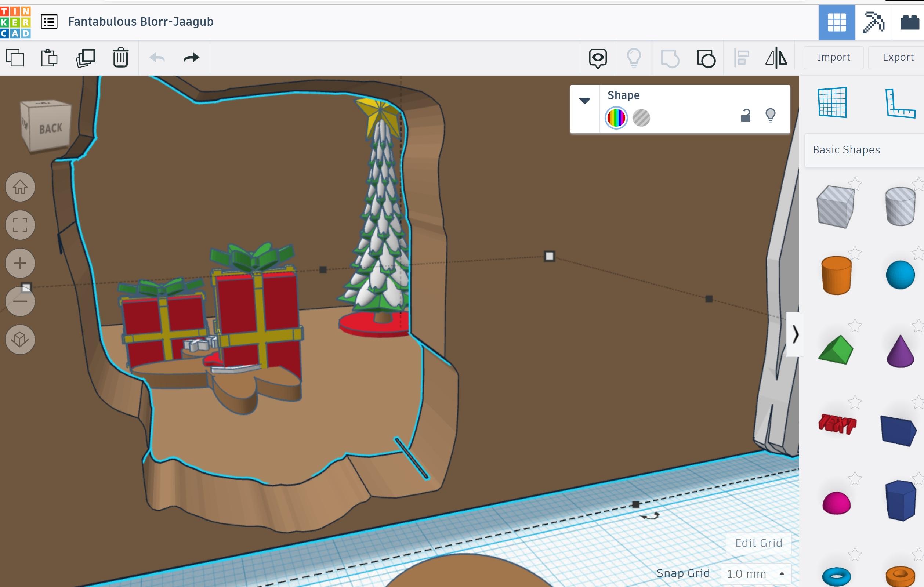Open the Basic Shapes category dropdown
924x587 pixels.
point(864,150)
